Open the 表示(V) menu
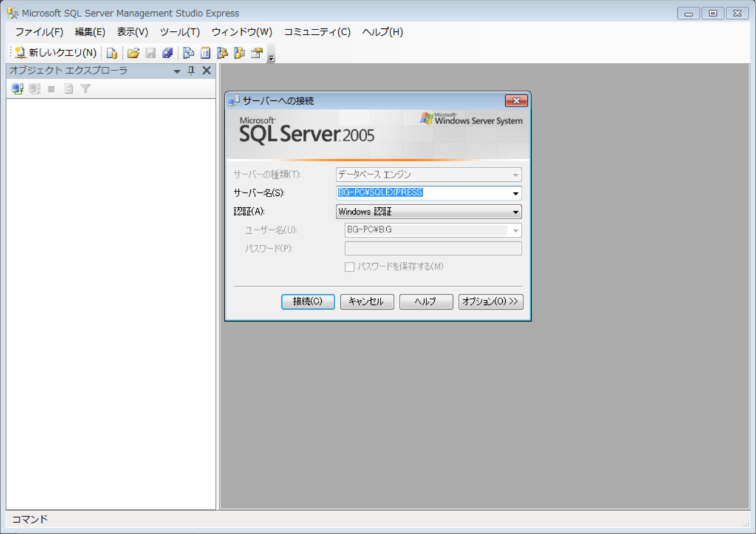The image size is (756, 534). click(x=132, y=31)
